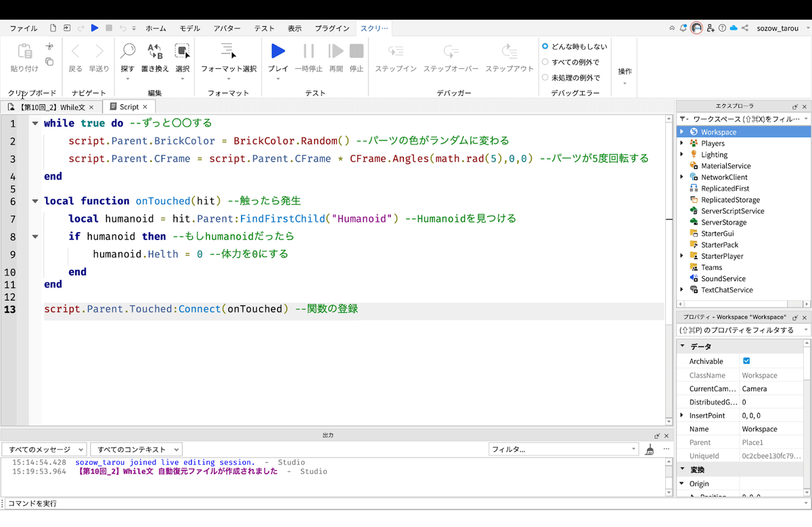Select ServerScriptService in the Explorer
The height and width of the screenshot is (527, 812).
click(x=732, y=211)
